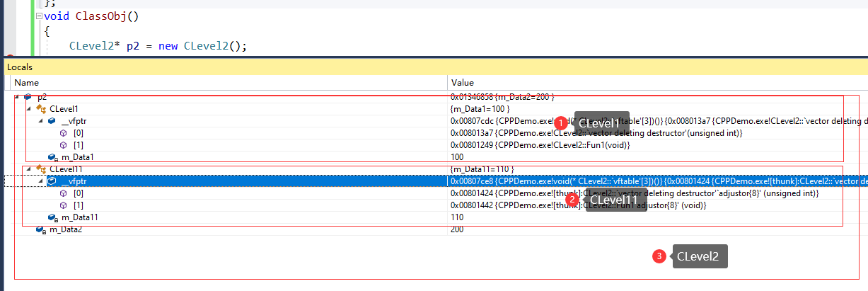Click the class icon beside CLevel11
868x291 pixels.
[40, 169]
